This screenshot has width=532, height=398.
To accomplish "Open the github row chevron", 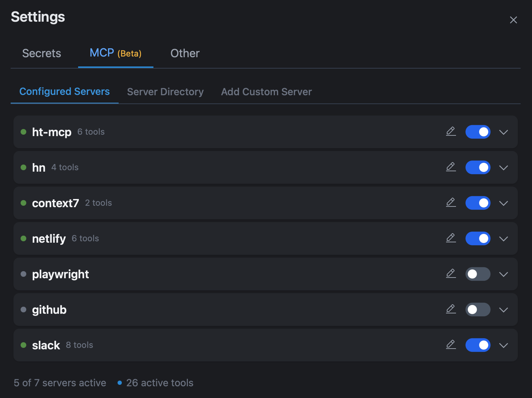I will coord(504,310).
